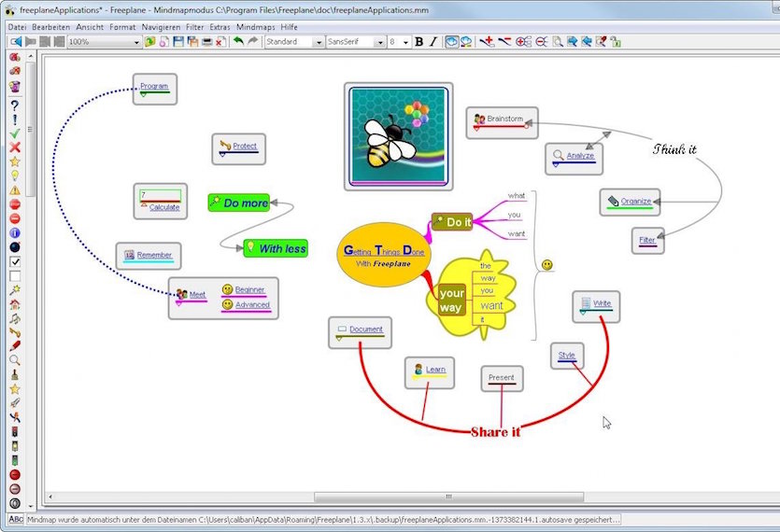
Task: Click the previous map arrow in toolbar
Action: pyautogui.click(x=17, y=42)
